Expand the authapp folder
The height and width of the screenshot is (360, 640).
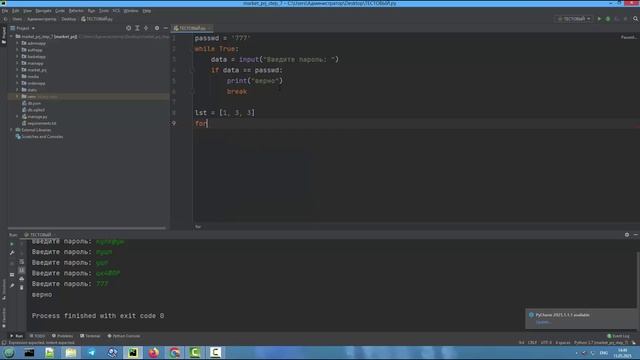tap(18, 50)
